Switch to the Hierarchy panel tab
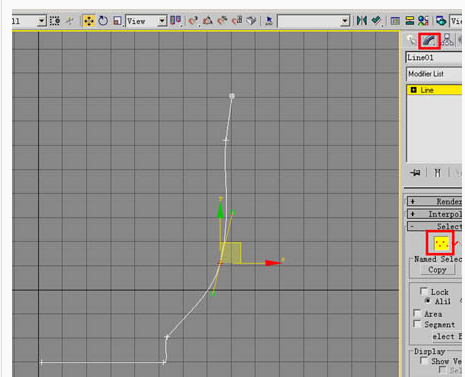This screenshot has height=377, width=465. tap(447, 40)
